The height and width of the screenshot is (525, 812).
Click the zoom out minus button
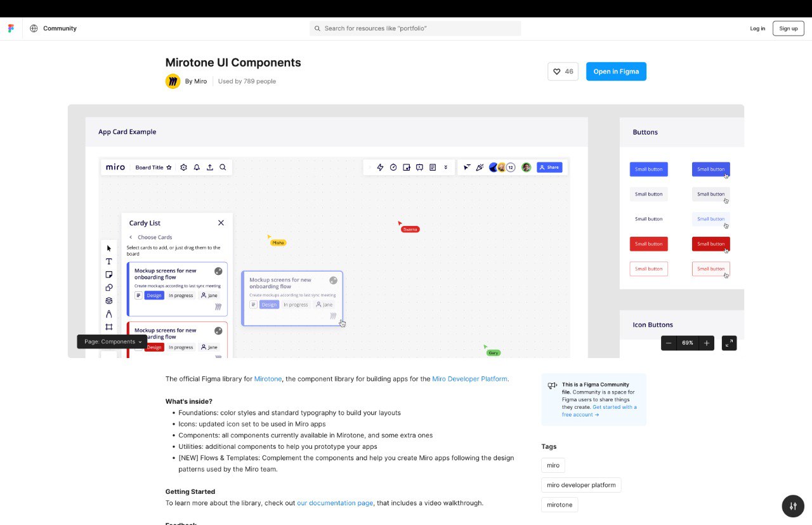point(669,343)
